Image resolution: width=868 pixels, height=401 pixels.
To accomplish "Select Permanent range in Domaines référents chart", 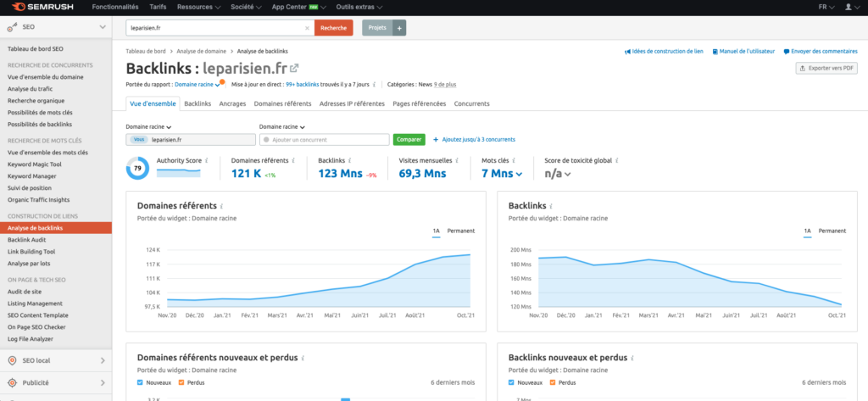I will click(x=461, y=231).
